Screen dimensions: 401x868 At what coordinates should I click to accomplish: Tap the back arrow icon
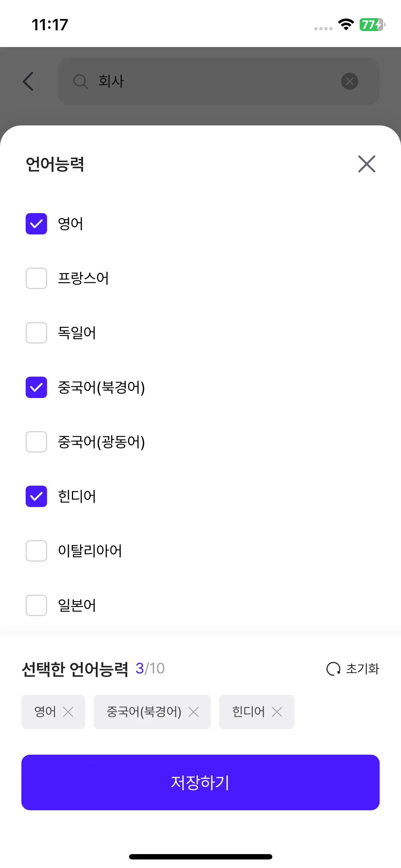tap(28, 81)
